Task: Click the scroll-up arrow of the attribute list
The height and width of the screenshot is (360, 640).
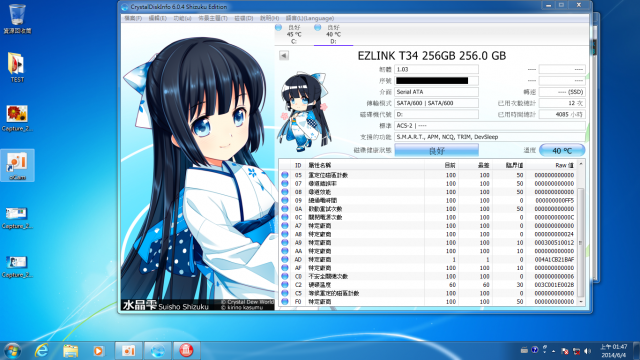Action: (581, 164)
